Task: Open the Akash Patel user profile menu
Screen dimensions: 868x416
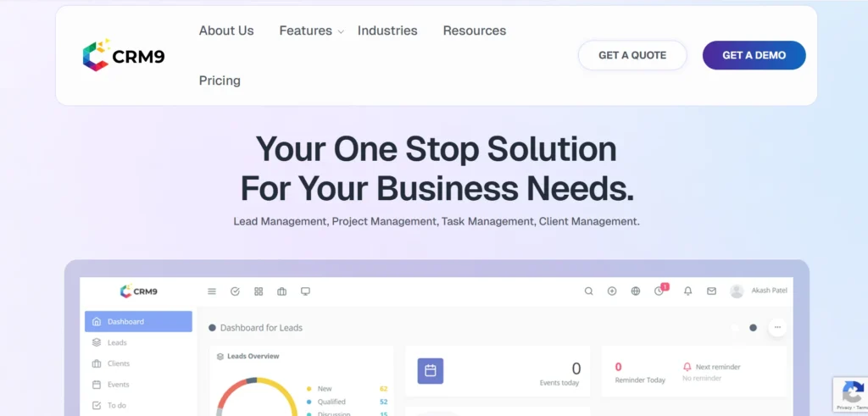Action: click(x=759, y=291)
